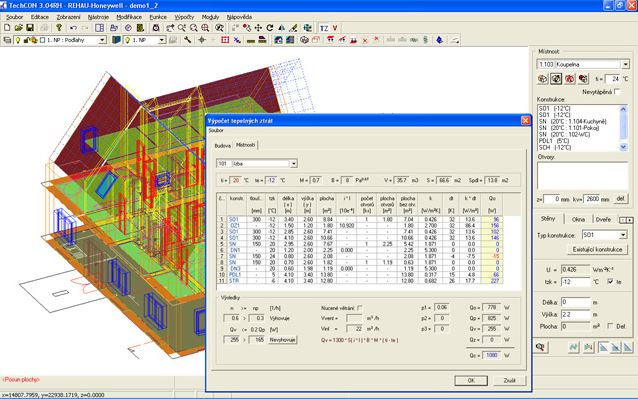The height and width of the screenshot is (399, 638).
Task: Open the Typ konstrukce SO1 dropdown
Action: 623,235
